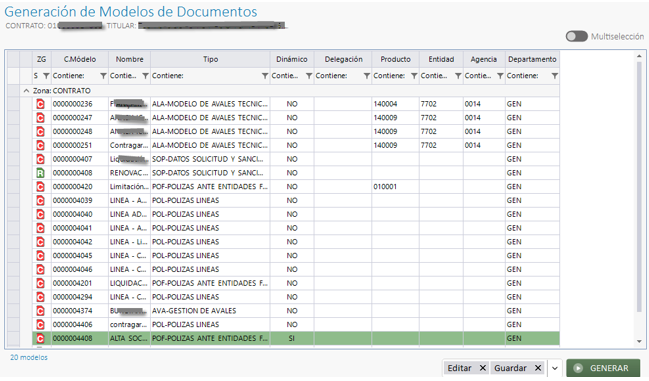Click the red C icon for model 0000000420
This screenshot has height=381, width=649.
pyautogui.click(x=40, y=187)
